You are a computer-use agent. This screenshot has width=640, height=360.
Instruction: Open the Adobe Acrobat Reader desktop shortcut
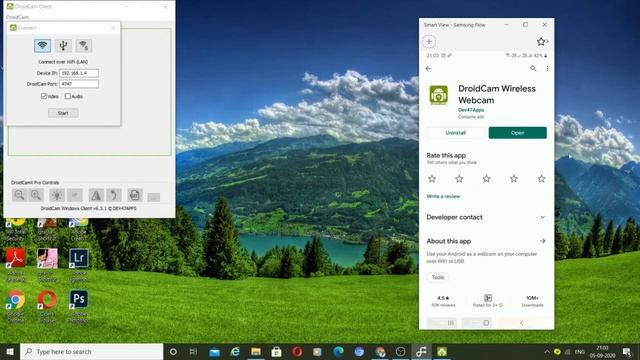tap(16, 264)
